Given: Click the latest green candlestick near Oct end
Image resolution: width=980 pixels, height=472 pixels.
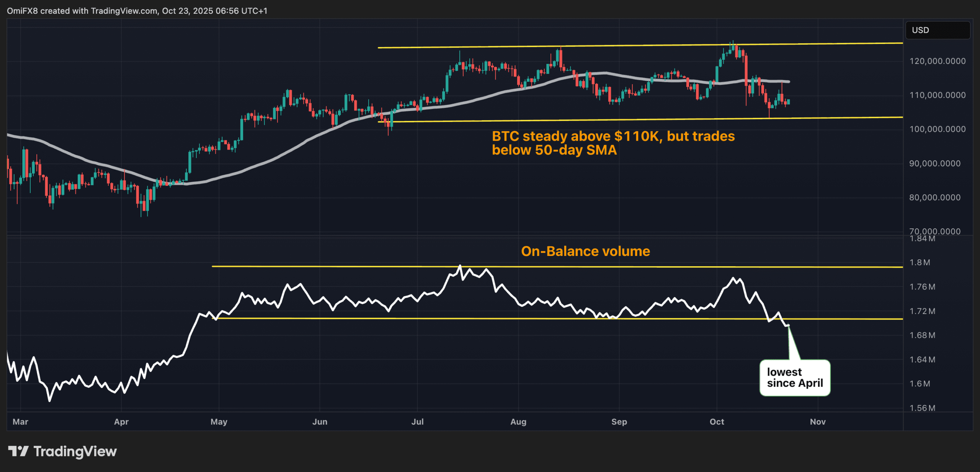Looking at the screenshot, I should (x=788, y=102).
